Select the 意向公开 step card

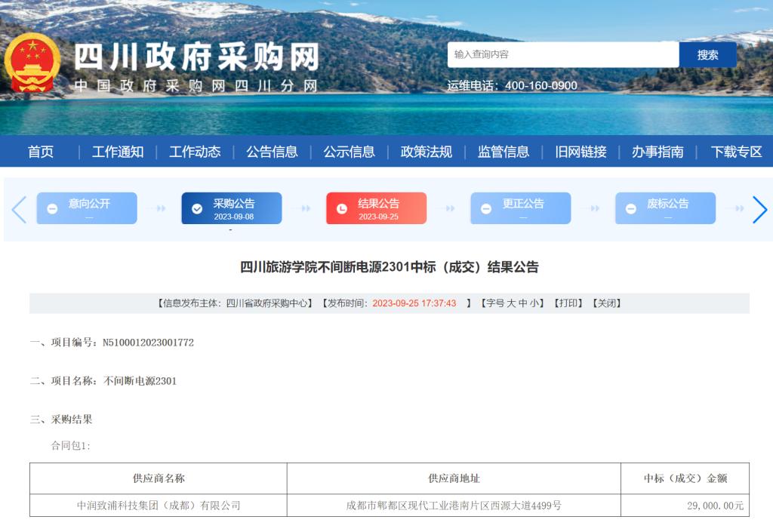click(87, 208)
